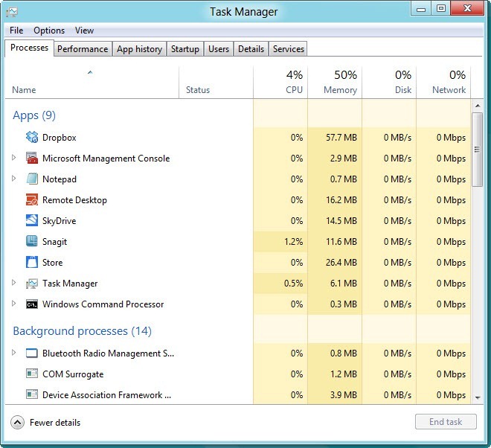Click the Microsoft Management Console toolbox icon
Screen dimensions: 491x448
point(32,158)
